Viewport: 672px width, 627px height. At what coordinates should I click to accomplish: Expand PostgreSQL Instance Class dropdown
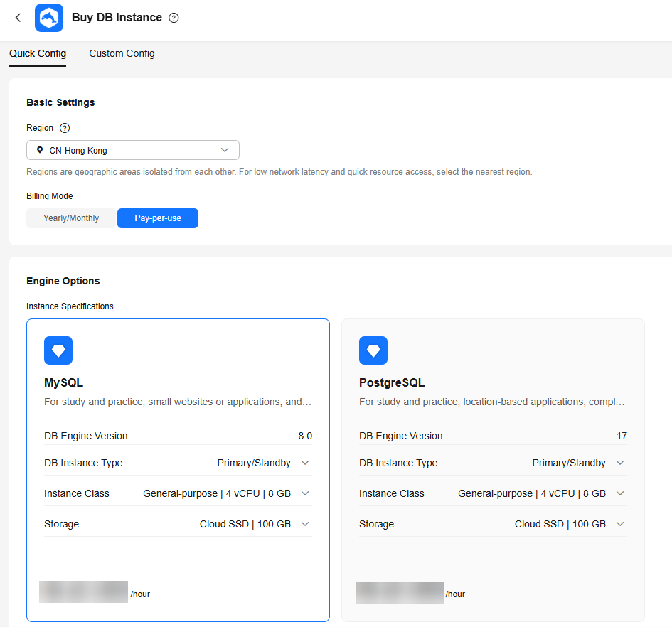coord(620,493)
